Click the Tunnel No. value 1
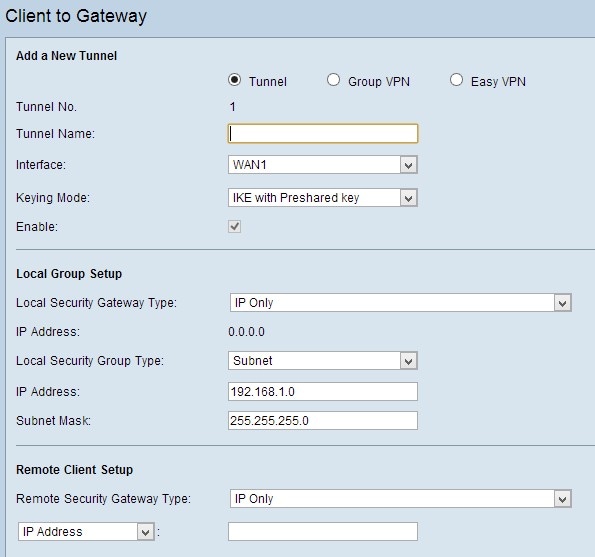The image size is (595, 557). (233, 107)
